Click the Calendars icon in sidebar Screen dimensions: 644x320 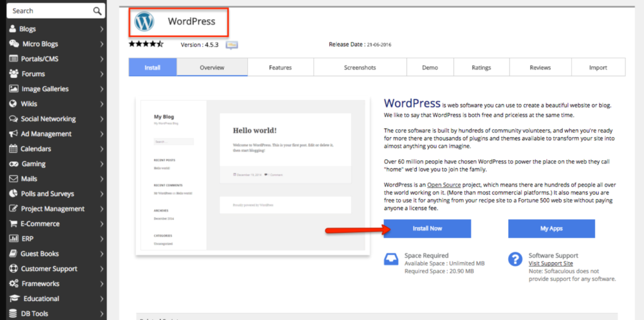click(13, 149)
